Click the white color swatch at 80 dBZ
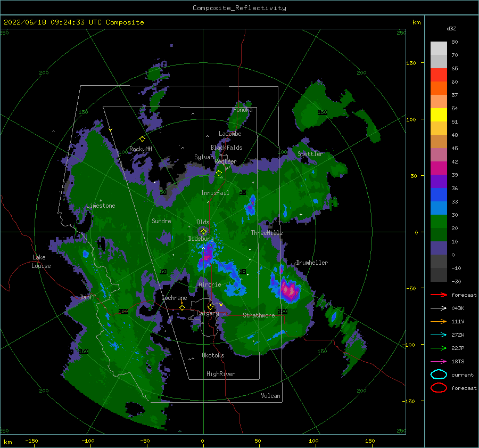 (439, 48)
